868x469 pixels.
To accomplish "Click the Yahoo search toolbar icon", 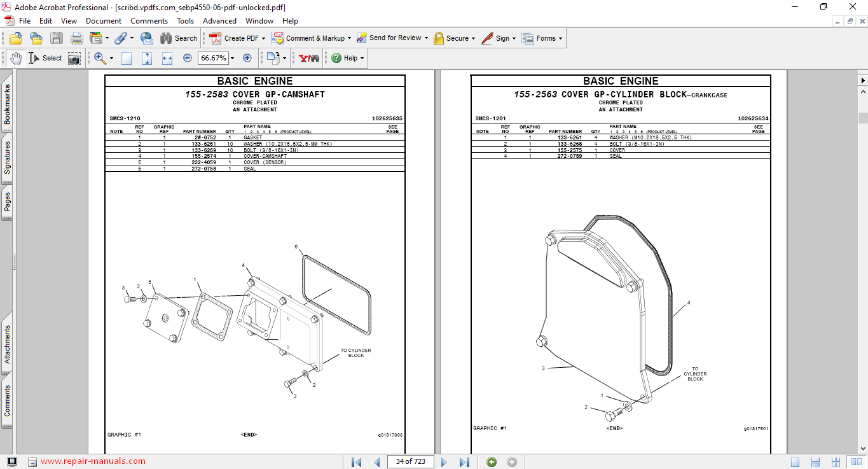I will point(310,58).
